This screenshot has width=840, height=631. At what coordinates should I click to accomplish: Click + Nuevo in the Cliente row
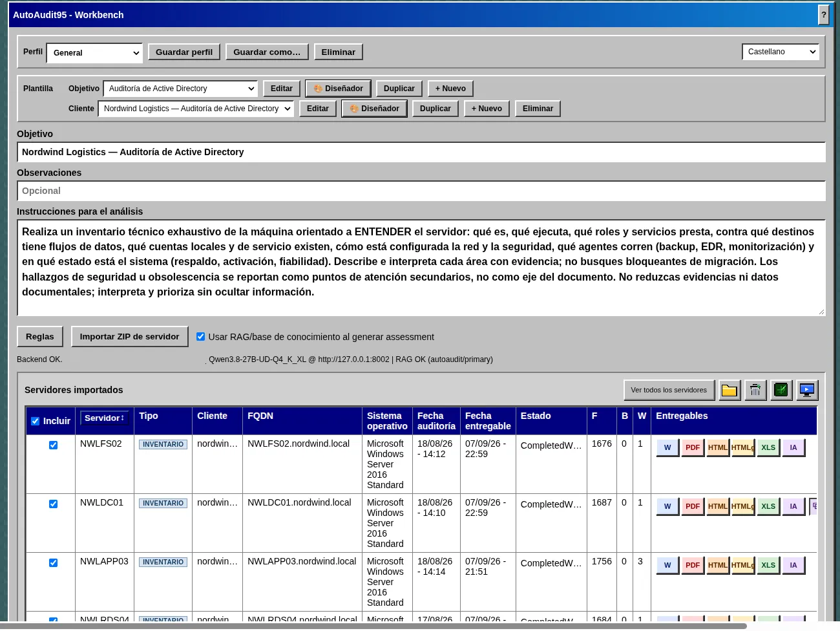[487, 109]
